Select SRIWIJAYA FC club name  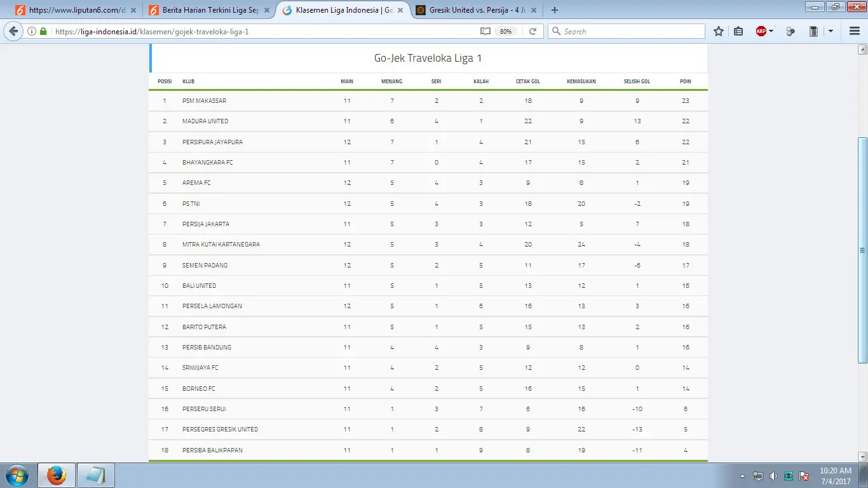point(200,367)
